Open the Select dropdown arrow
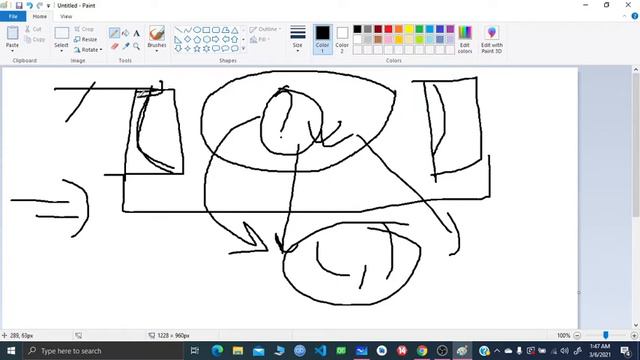Image resolution: width=640 pixels, height=360 pixels. tap(61, 51)
